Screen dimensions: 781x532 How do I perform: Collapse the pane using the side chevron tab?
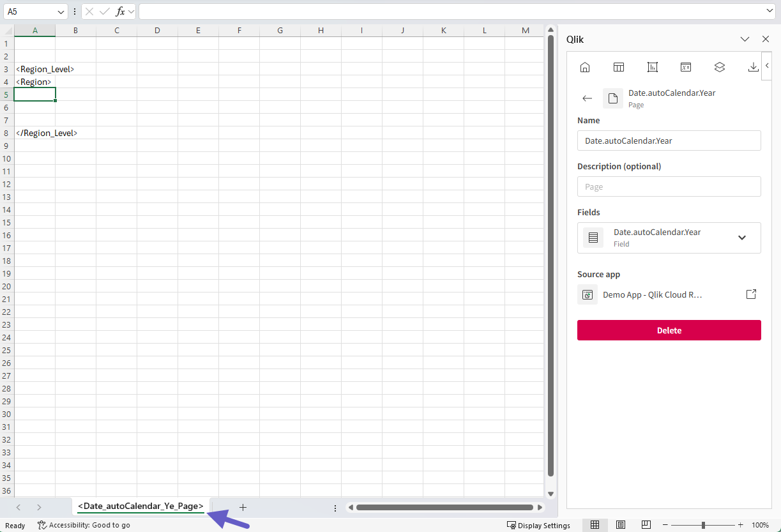click(767, 66)
